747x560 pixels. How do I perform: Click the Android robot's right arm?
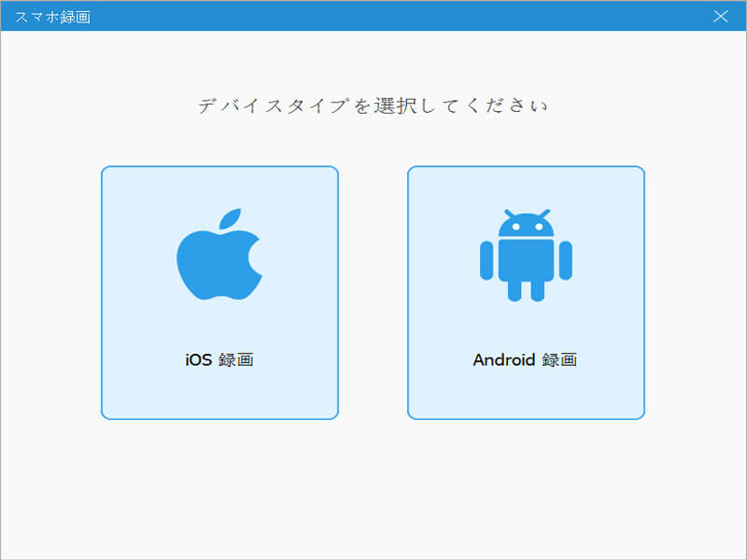pyautogui.click(x=566, y=260)
